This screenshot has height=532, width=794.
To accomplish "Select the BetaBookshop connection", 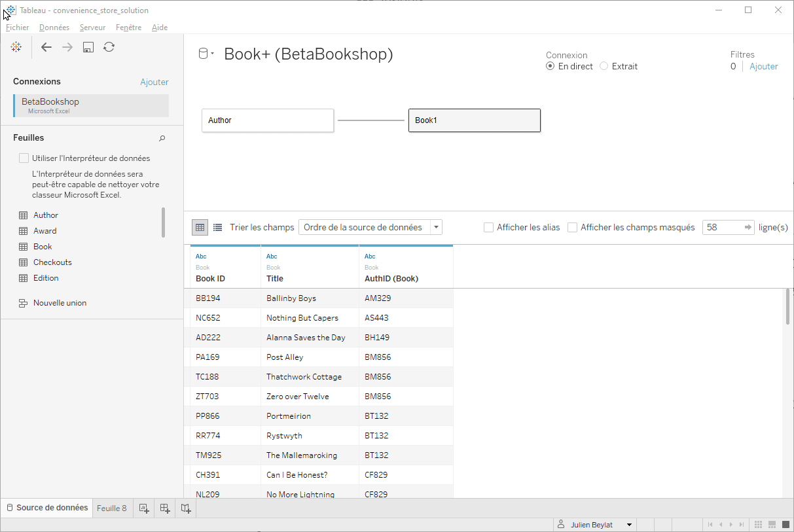I will click(x=91, y=105).
